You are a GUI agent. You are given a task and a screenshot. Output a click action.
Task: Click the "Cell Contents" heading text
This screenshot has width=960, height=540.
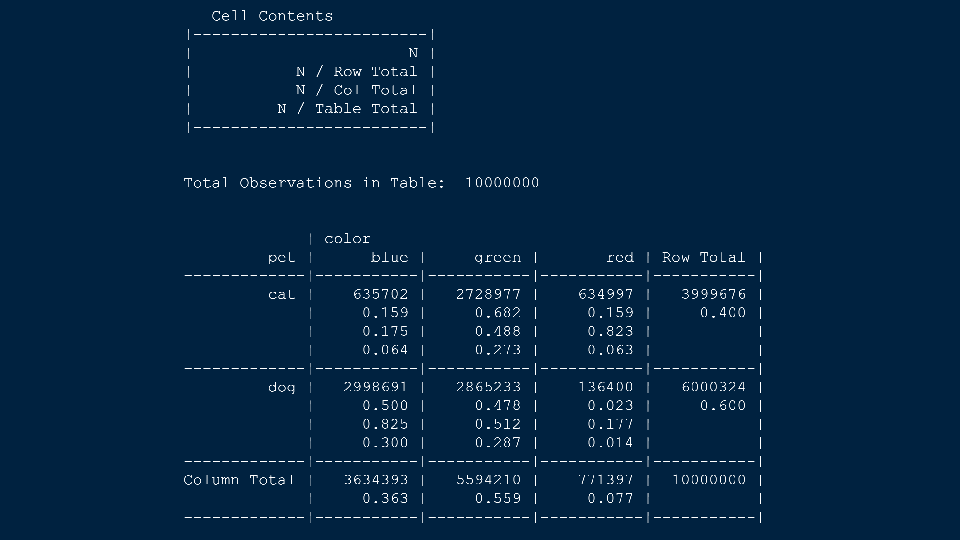pos(272,16)
